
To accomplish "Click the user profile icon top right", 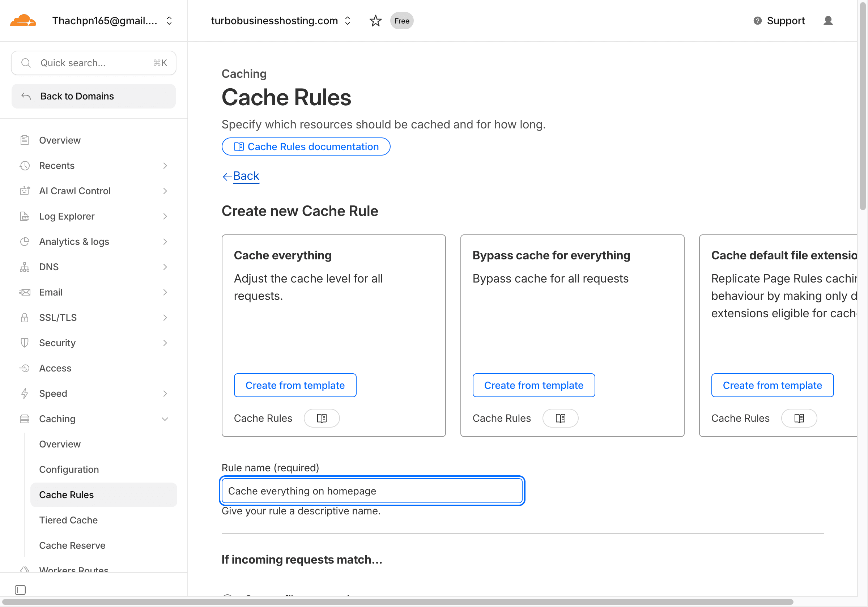I will (x=827, y=21).
